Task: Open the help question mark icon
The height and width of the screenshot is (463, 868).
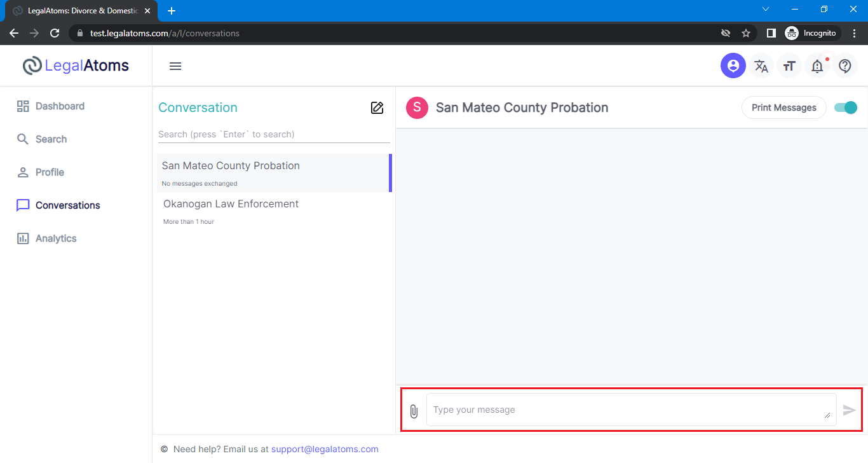Action: pyautogui.click(x=844, y=66)
